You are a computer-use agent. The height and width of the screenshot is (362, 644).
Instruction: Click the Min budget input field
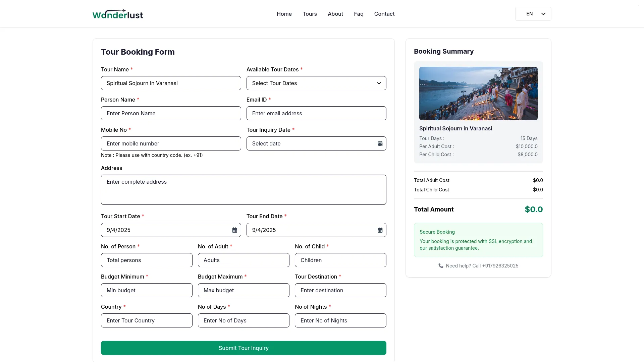coord(147,290)
